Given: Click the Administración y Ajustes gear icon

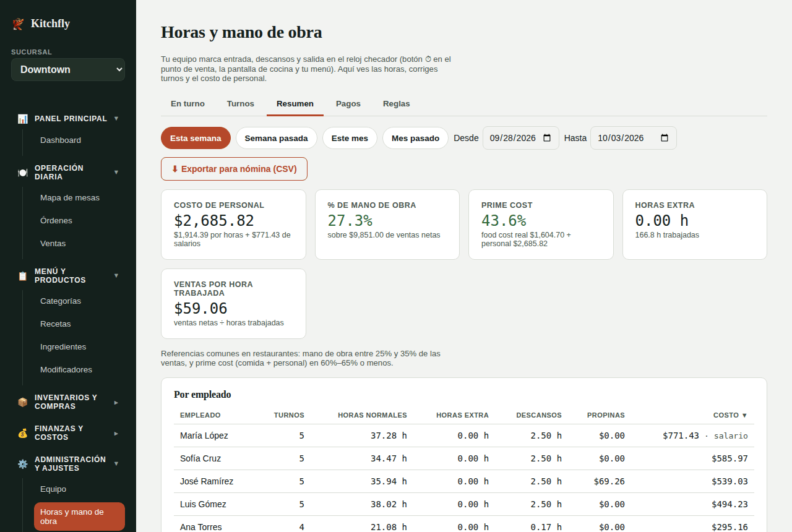Looking at the screenshot, I should click(22, 464).
